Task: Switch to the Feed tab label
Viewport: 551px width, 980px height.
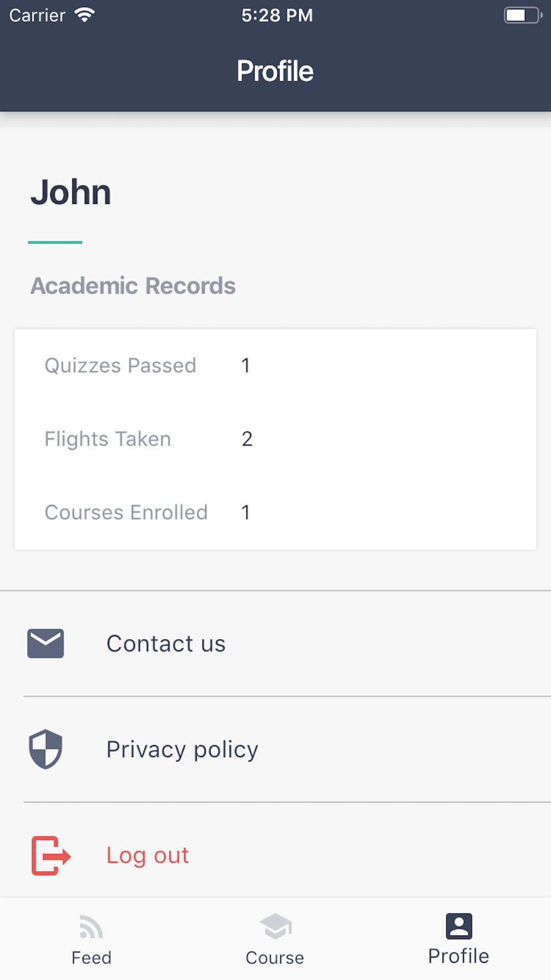Action: (91, 958)
